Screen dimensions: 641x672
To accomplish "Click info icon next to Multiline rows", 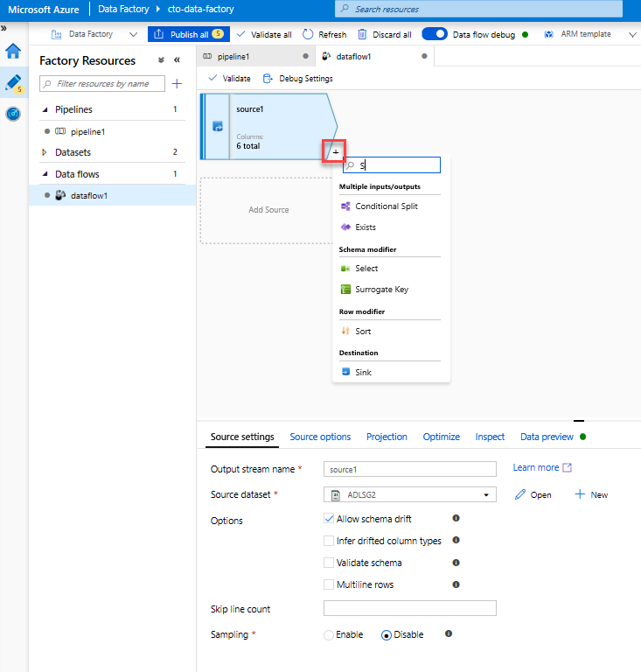I will tap(456, 584).
